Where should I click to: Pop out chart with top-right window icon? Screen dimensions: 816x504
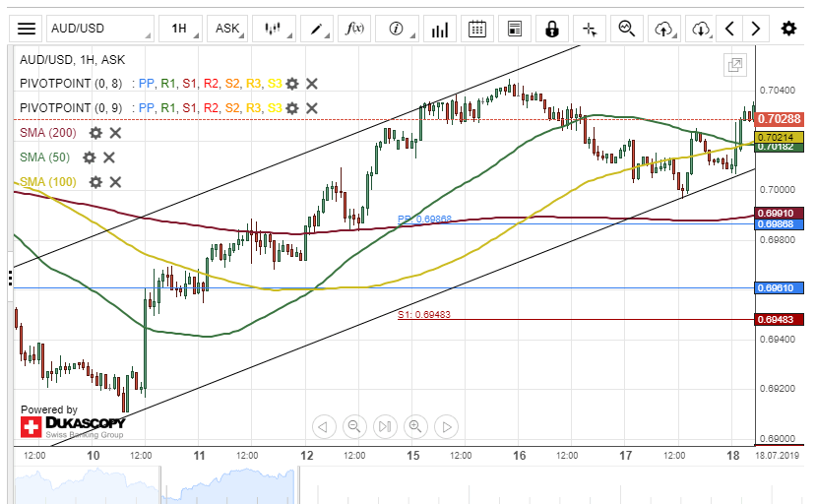734,65
